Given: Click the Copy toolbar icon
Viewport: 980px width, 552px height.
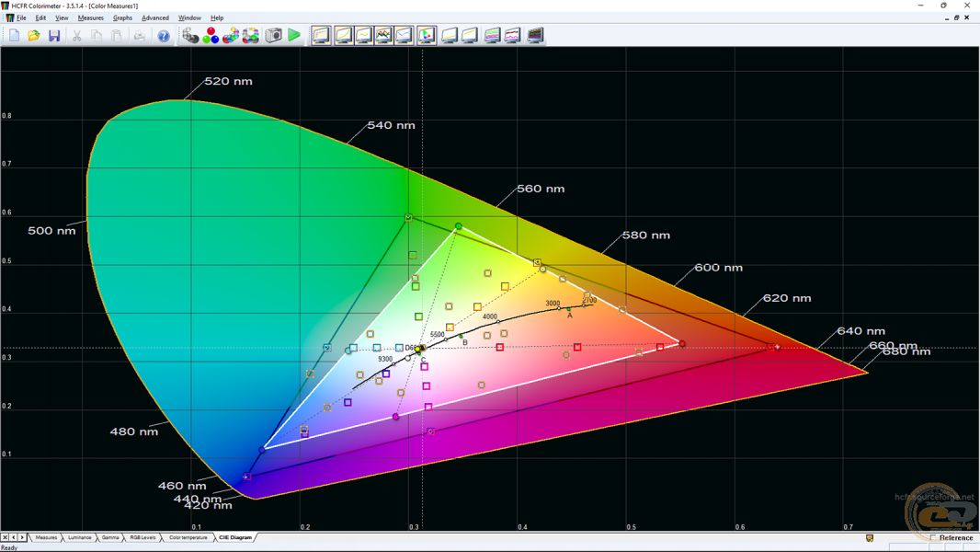Looking at the screenshot, I should pyautogui.click(x=97, y=36).
